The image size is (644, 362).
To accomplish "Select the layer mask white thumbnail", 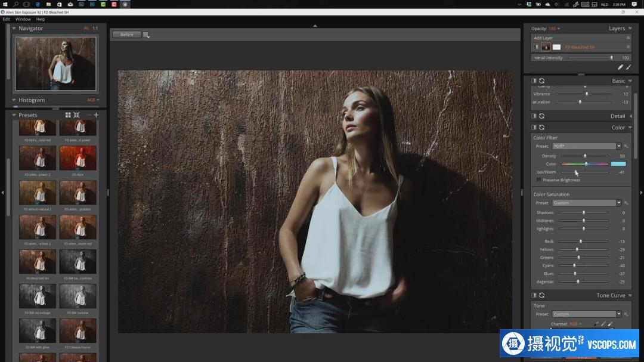I will 556,47.
